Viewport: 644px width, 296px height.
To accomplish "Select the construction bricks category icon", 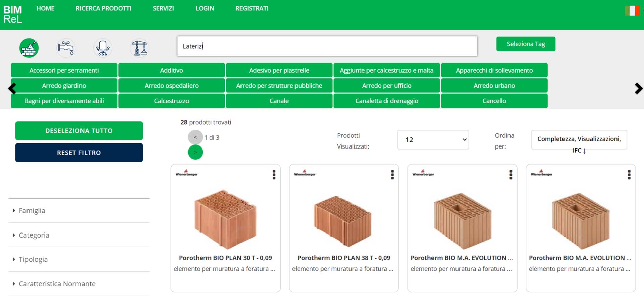I will point(29,48).
